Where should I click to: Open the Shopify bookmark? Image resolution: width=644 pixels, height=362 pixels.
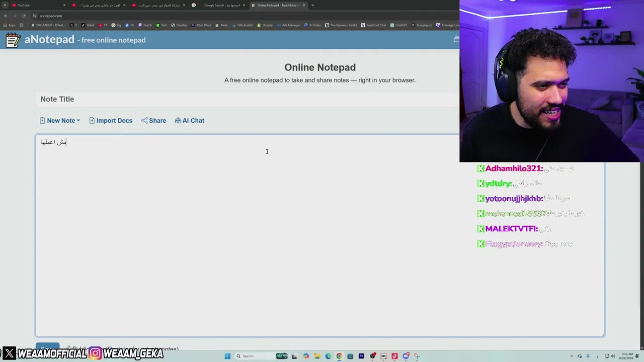click(x=265, y=25)
